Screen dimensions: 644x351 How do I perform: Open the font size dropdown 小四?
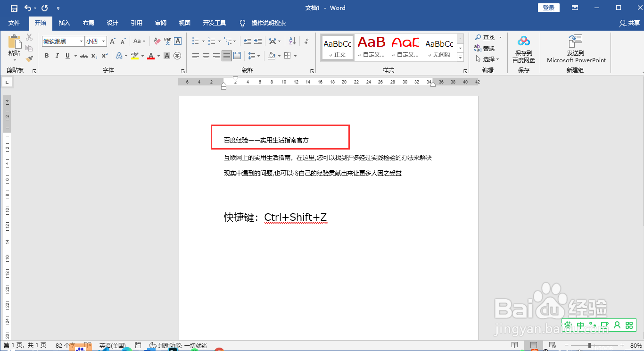104,42
